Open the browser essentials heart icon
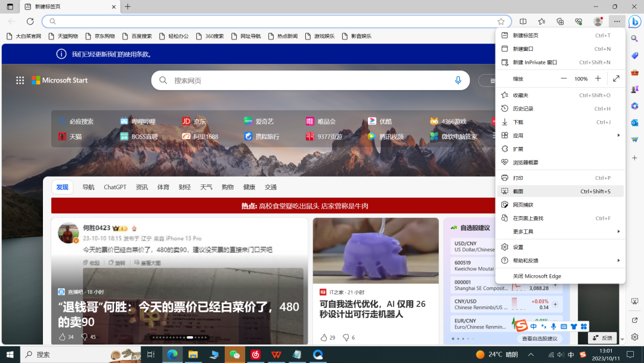644x363 pixels. click(x=578, y=21)
